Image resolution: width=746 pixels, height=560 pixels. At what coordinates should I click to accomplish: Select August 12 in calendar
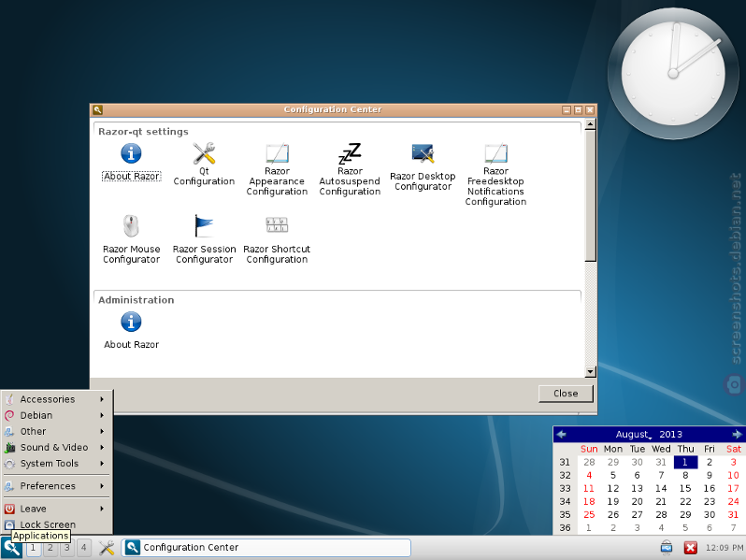point(613,488)
